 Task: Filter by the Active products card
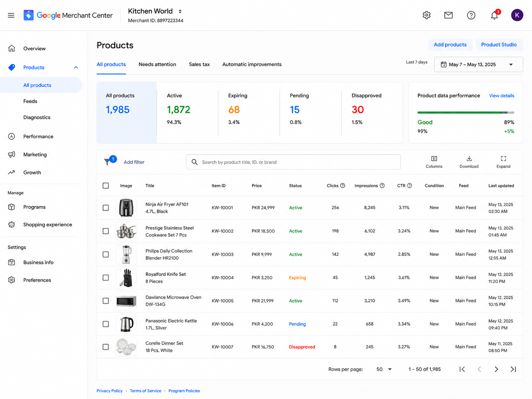point(187,112)
